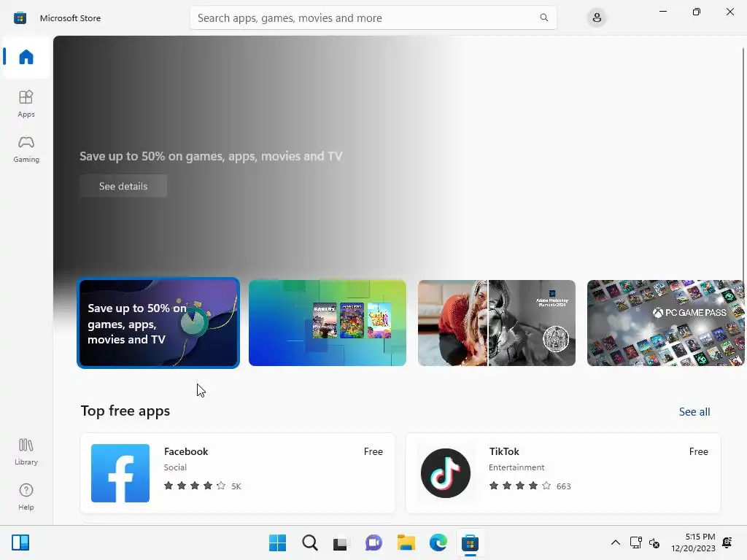Click the network display tray icon
This screenshot has width=747, height=560.
[635, 542]
